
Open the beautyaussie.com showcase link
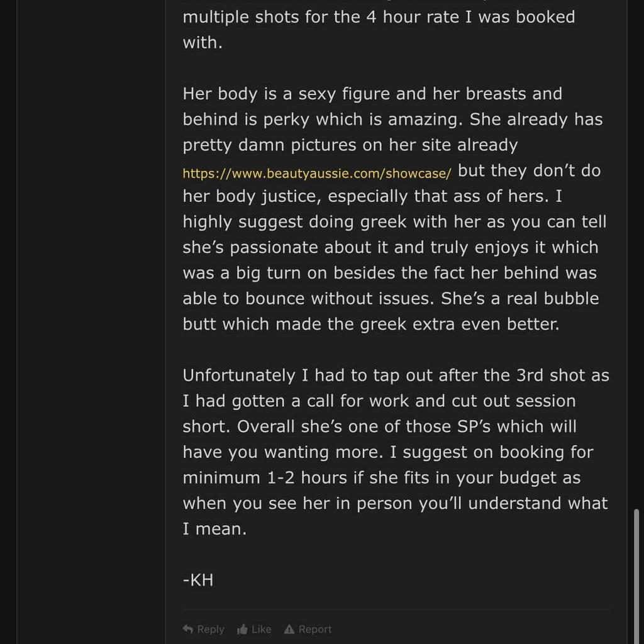coord(316,174)
